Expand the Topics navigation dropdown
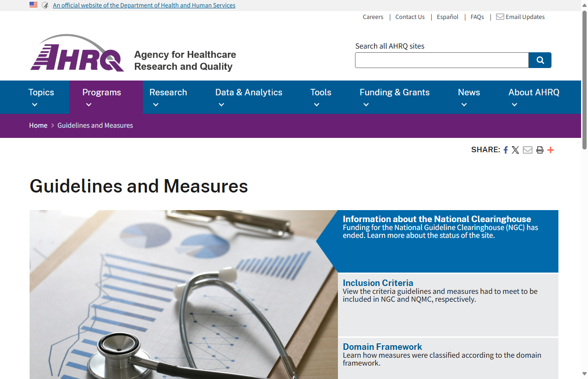The image size is (588, 379). tap(41, 97)
